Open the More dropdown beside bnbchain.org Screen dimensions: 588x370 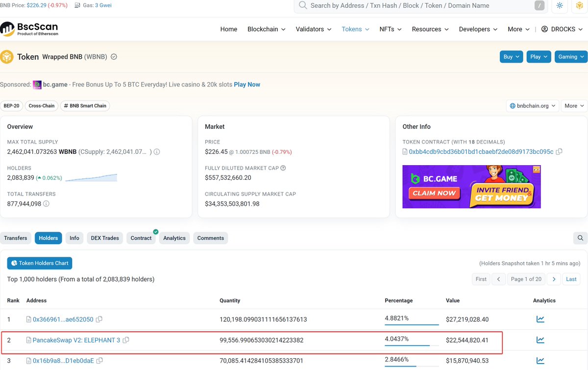pos(574,106)
